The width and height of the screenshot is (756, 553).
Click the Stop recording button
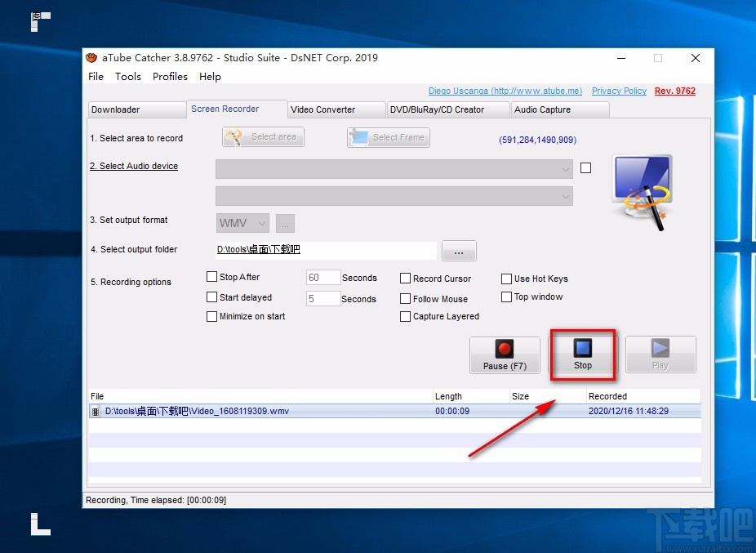pos(582,355)
